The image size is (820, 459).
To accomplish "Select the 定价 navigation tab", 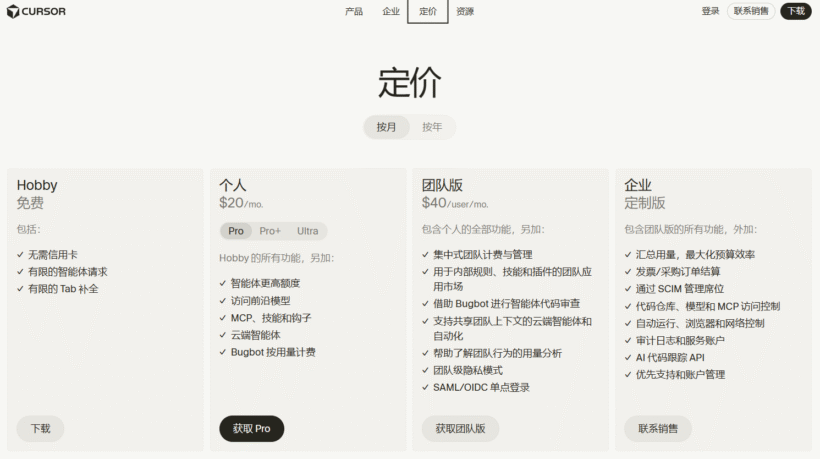I will pos(428,11).
